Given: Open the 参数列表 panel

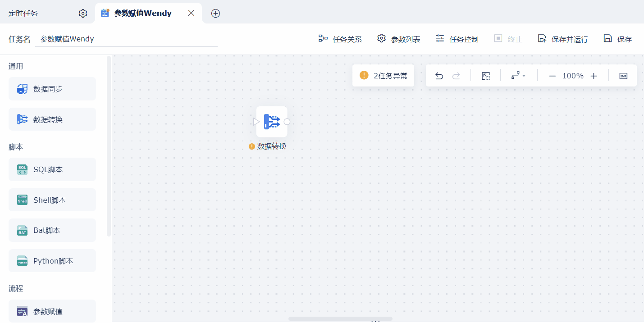Looking at the screenshot, I should [399, 39].
